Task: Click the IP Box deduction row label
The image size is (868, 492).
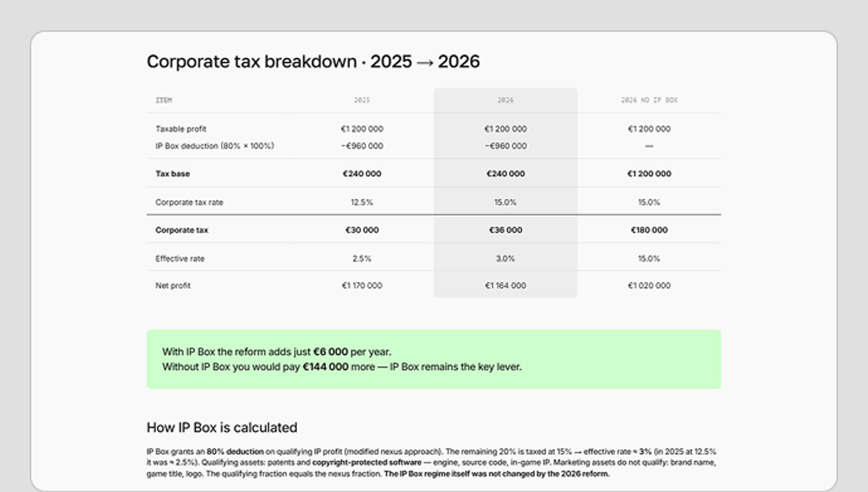Action: [214, 146]
